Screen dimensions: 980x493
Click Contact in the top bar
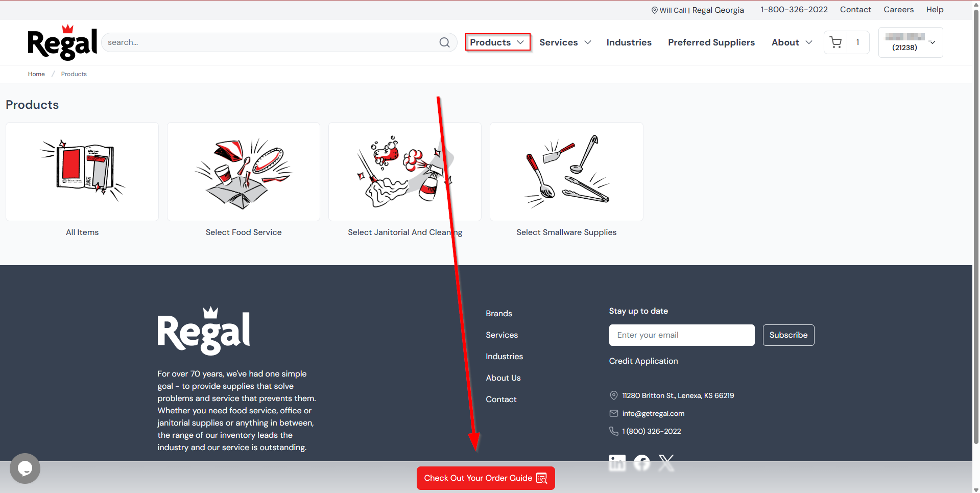[855, 10]
